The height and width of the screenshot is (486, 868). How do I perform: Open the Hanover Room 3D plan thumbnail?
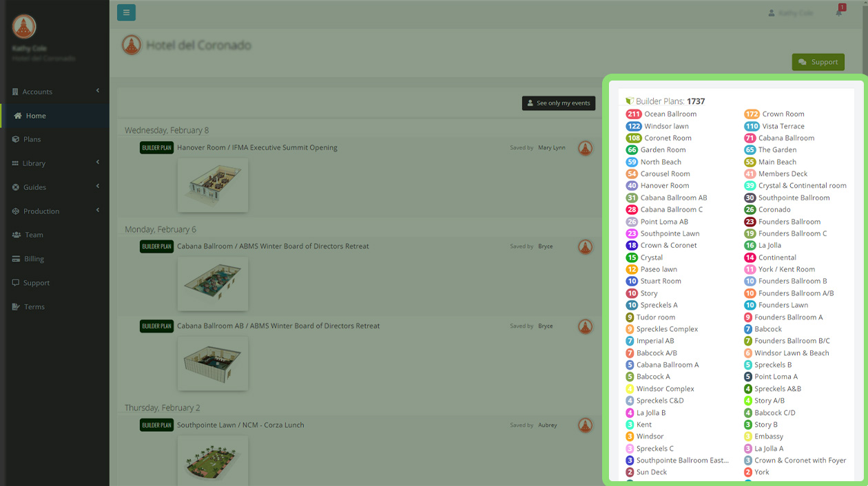pyautogui.click(x=213, y=185)
